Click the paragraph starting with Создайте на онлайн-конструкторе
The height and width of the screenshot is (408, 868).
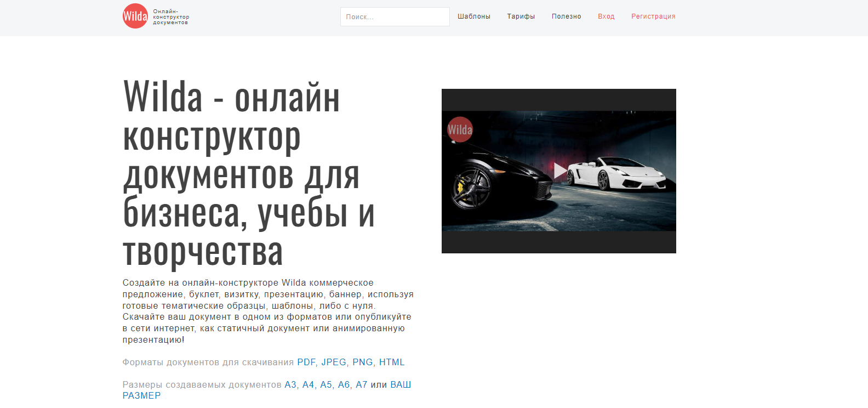click(268, 311)
